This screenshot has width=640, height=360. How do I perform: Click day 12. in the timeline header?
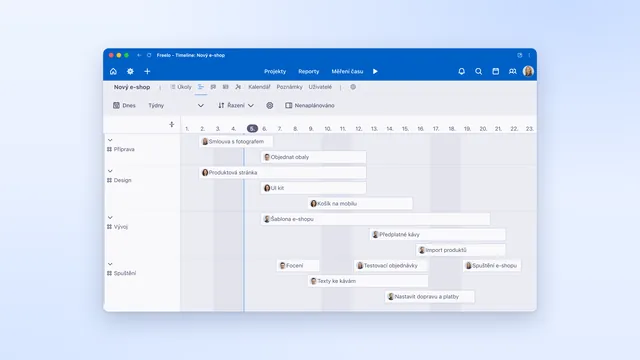pyautogui.click(x=358, y=129)
